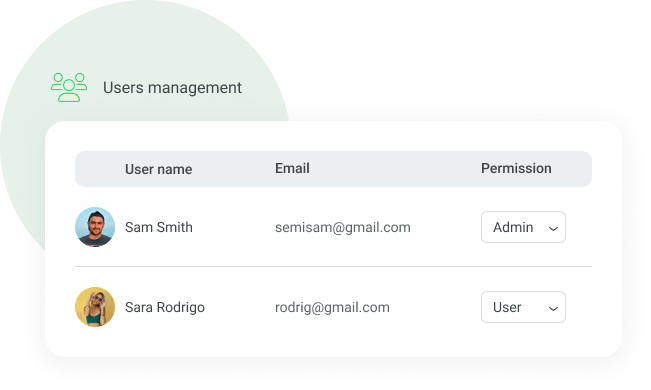
Task: Click the rodrig@gmail.com email address
Action: [x=332, y=307]
